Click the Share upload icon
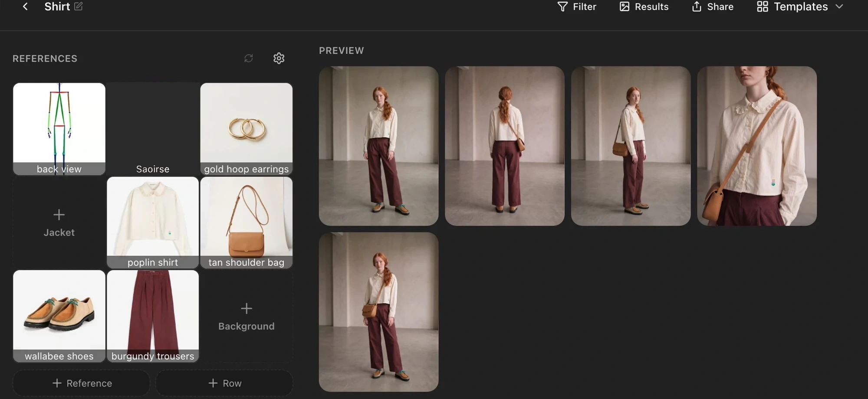 (x=697, y=7)
